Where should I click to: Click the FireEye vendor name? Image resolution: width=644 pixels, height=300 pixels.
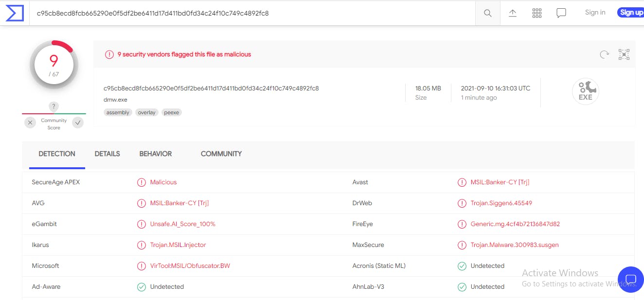coord(363,224)
